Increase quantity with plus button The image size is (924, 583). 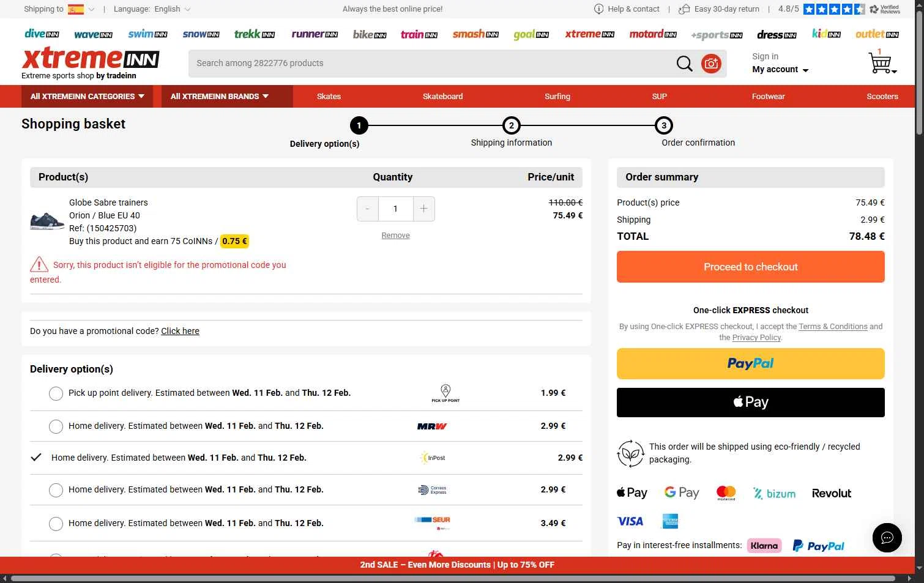point(424,209)
